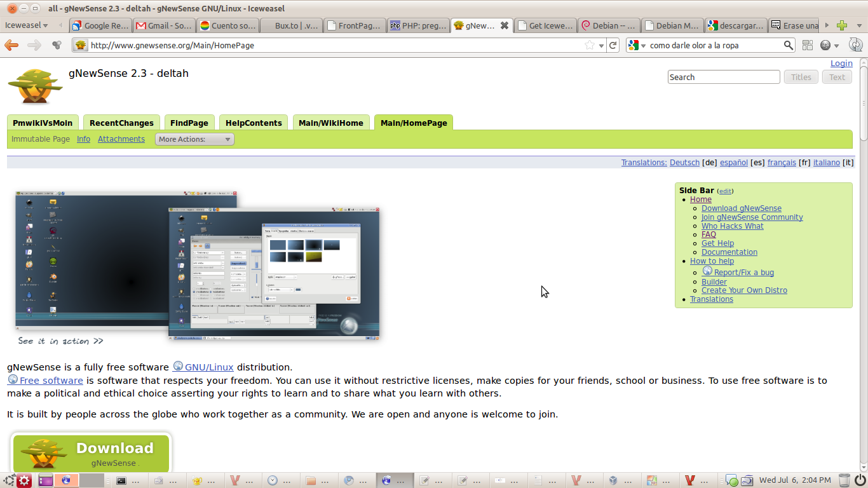868x488 pixels.
Task: Click the purple workspace switcher icon
Action: point(46,480)
